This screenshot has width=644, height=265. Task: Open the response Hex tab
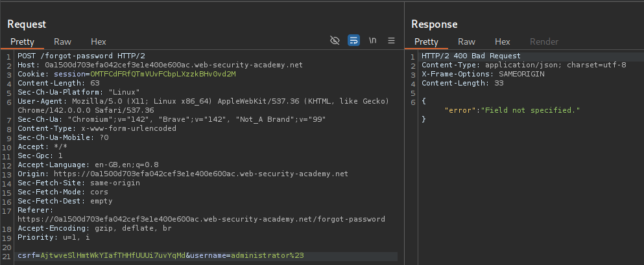[502, 41]
